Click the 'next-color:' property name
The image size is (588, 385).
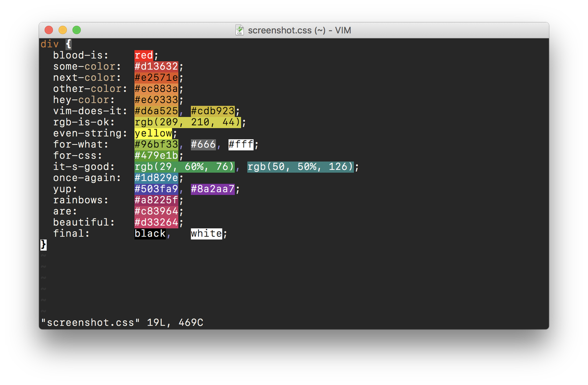87,77
